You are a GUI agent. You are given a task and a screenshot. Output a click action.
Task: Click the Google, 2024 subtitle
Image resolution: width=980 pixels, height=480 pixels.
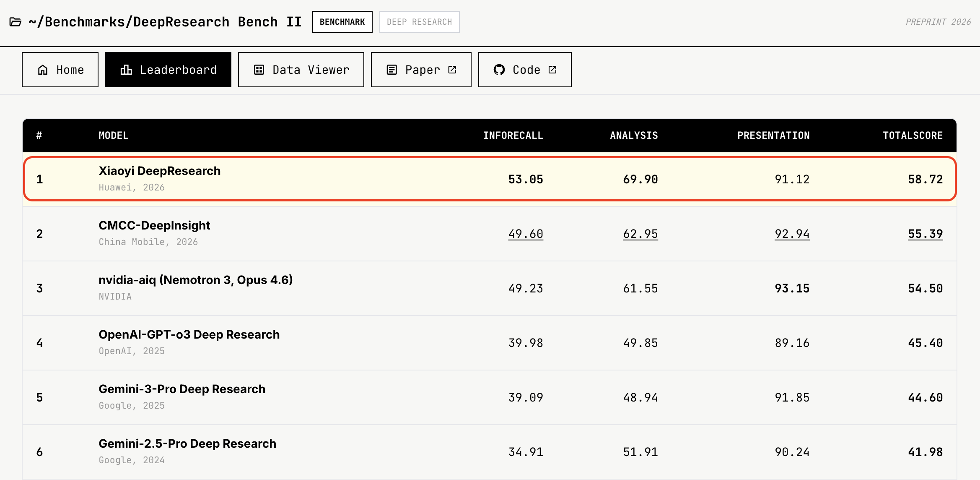132,460
